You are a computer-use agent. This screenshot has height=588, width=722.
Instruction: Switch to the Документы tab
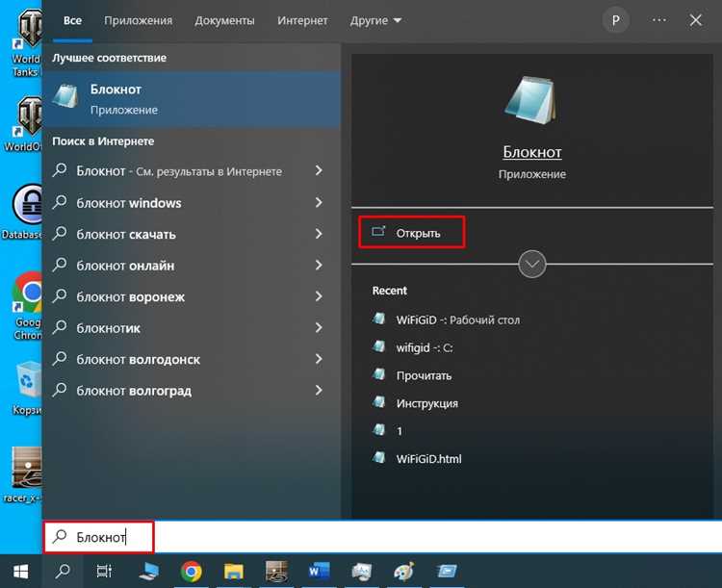point(224,21)
